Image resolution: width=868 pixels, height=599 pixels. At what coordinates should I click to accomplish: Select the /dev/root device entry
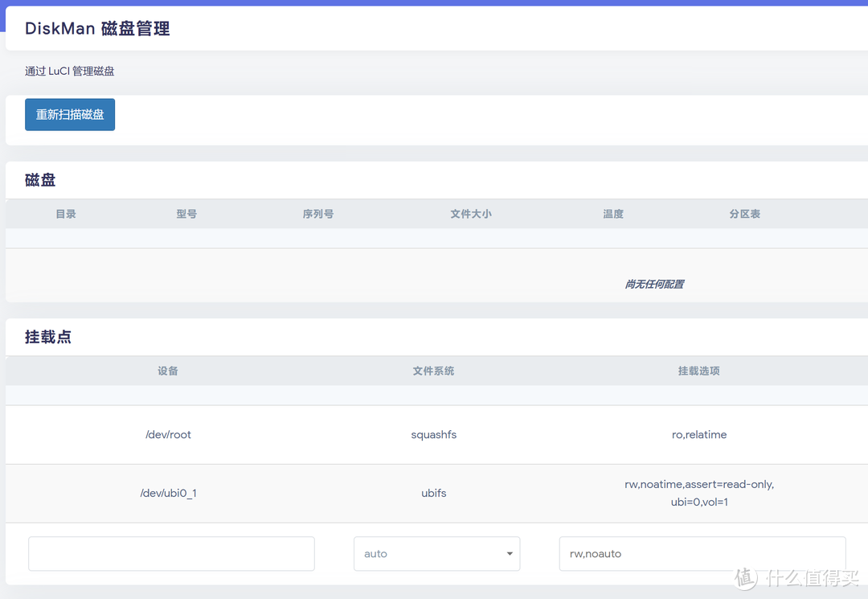click(x=168, y=434)
